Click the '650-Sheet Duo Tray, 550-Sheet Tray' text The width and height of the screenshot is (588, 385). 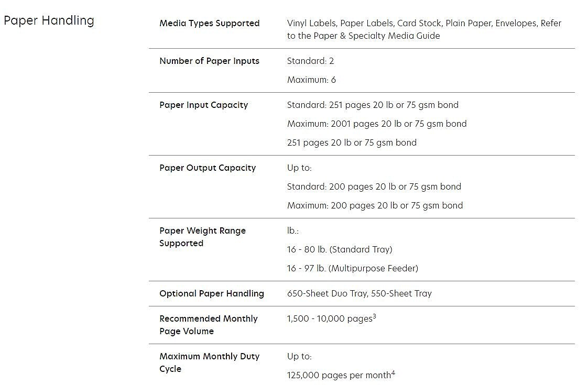coord(359,293)
